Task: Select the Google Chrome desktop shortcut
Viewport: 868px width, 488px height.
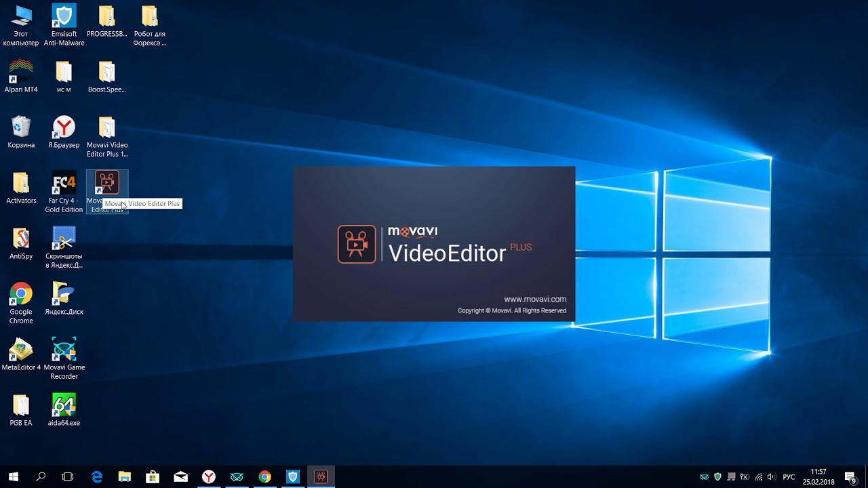Action: pos(21,304)
